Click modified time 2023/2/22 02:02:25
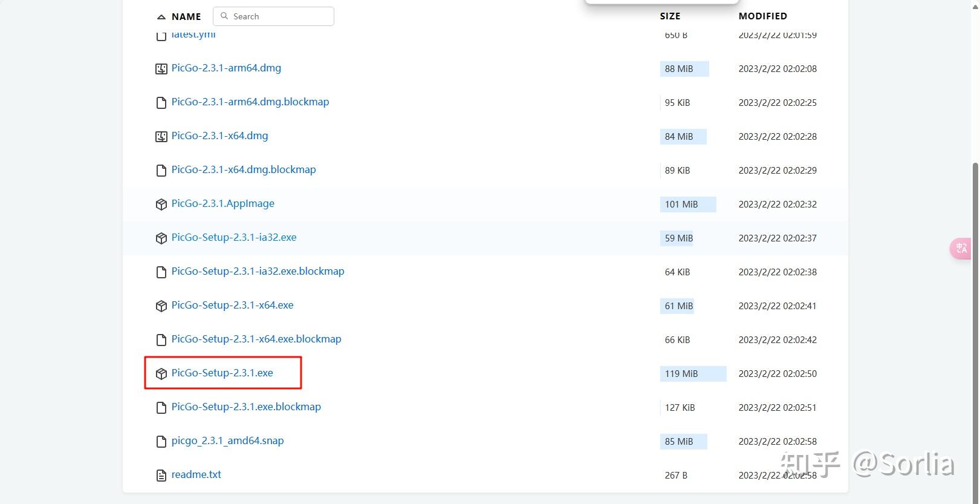This screenshot has width=980, height=504. tap(777, 103)
